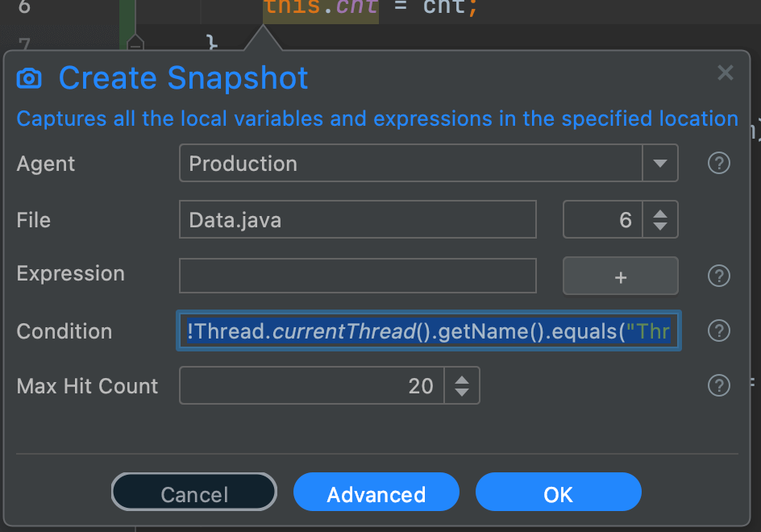Screen dimensions: 761x532
Task: Show help for the Agent field
Action: 718,164
